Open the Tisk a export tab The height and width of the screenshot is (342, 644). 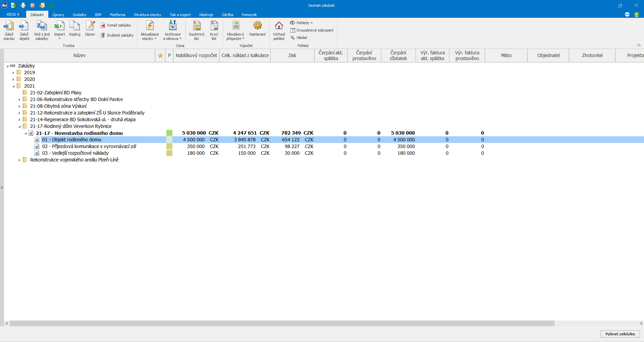[x=180, y=15]
